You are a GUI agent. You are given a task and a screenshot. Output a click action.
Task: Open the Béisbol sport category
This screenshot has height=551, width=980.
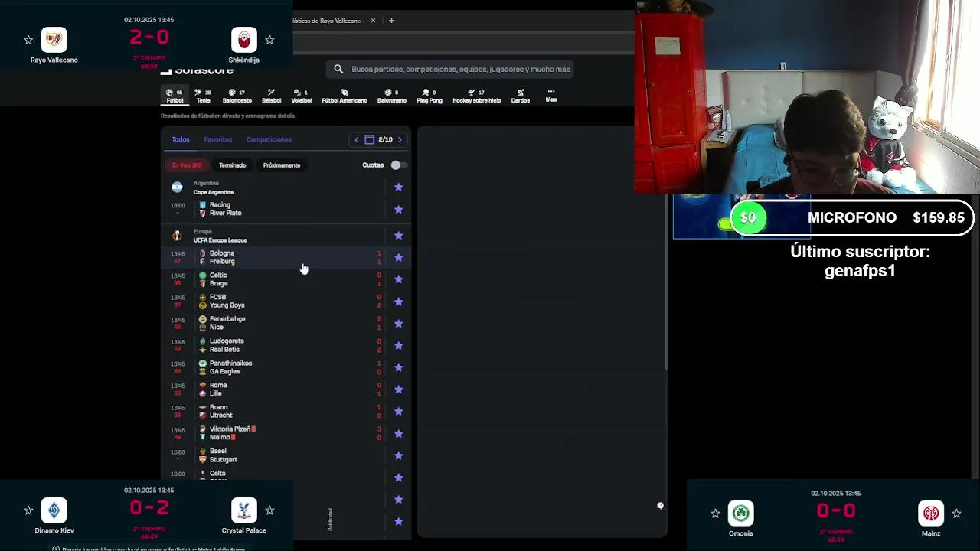(x=271, y=96)
